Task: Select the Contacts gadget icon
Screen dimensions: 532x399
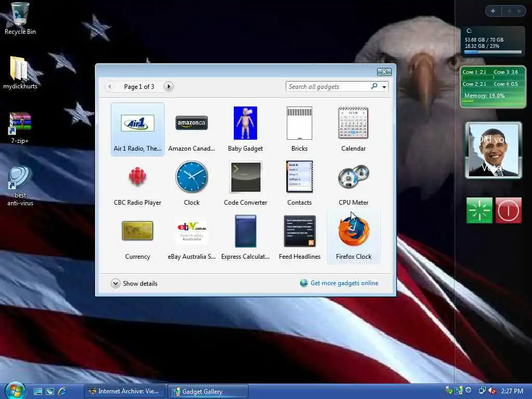Action: coord(299,177)
